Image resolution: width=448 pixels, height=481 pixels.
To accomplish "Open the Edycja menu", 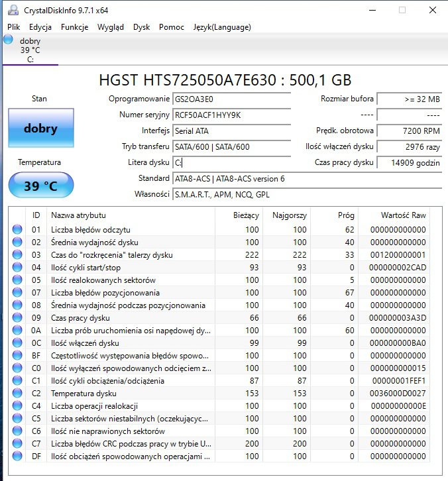I will point(40,27).
